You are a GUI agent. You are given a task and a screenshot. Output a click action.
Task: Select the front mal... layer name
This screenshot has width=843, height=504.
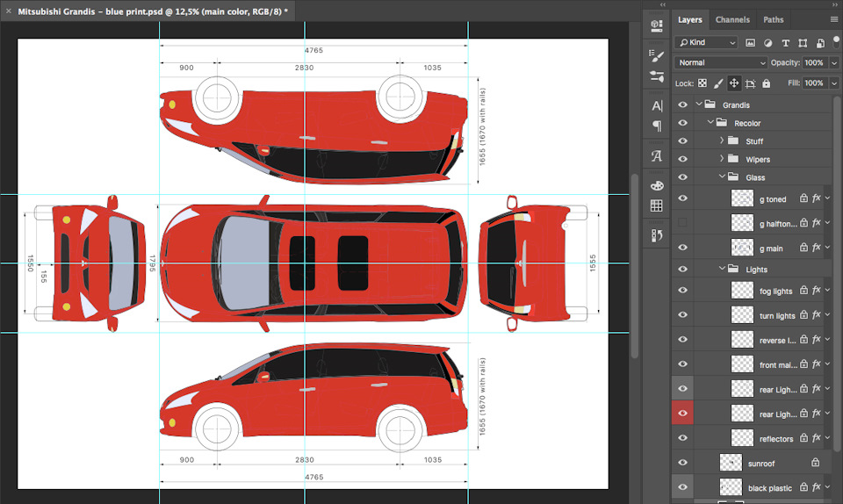click(x=778, y=365)
